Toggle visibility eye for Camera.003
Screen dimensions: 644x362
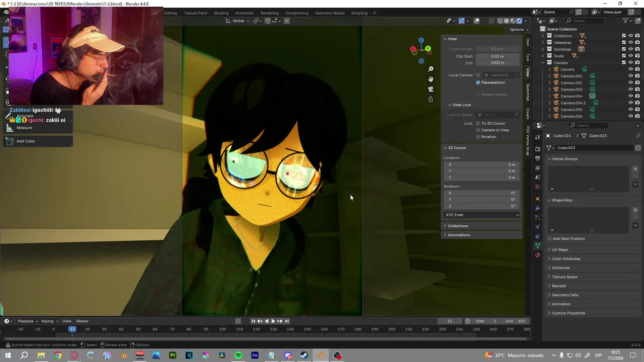(630, 89)
